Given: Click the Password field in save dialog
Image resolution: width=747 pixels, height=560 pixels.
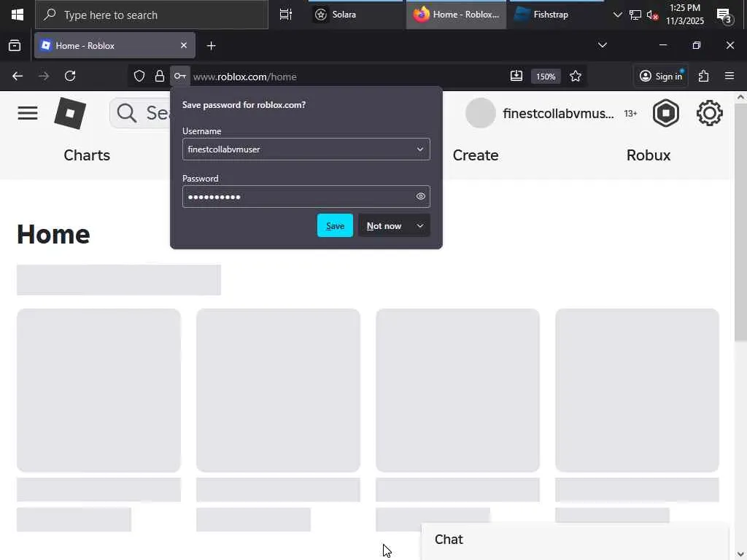Looking at the screenshot, I should (306, 197).
